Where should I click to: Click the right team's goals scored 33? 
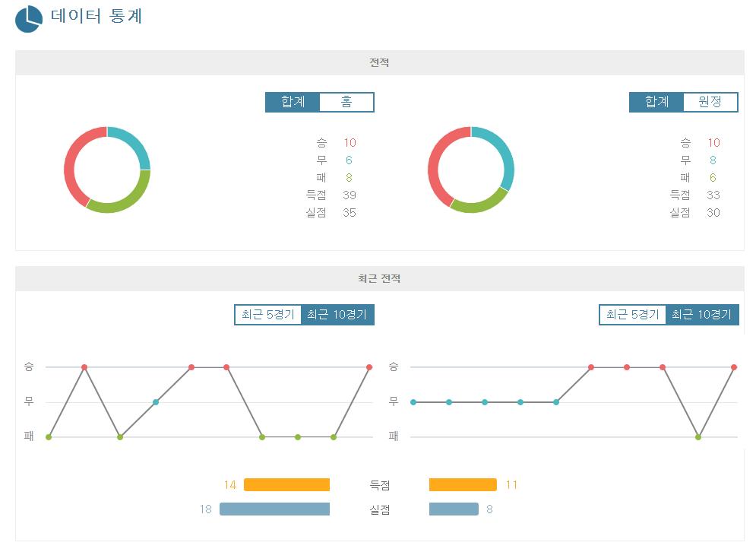(713, 195)
